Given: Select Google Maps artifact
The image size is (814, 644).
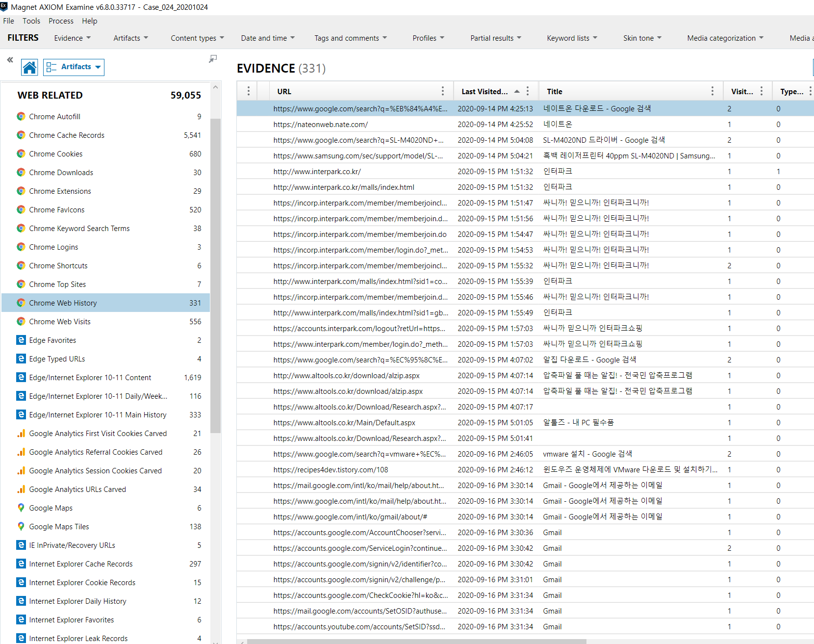Looking at the screenshot, I should click(106, 508).
